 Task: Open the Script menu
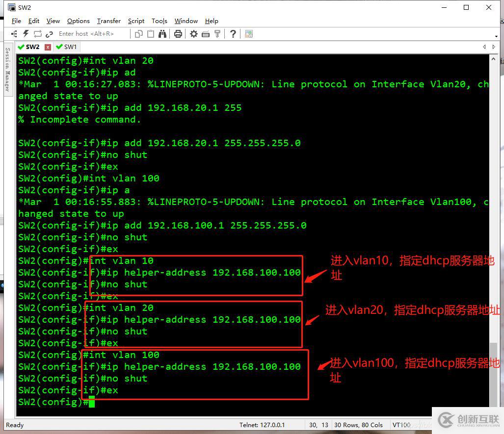coord(136,21)
